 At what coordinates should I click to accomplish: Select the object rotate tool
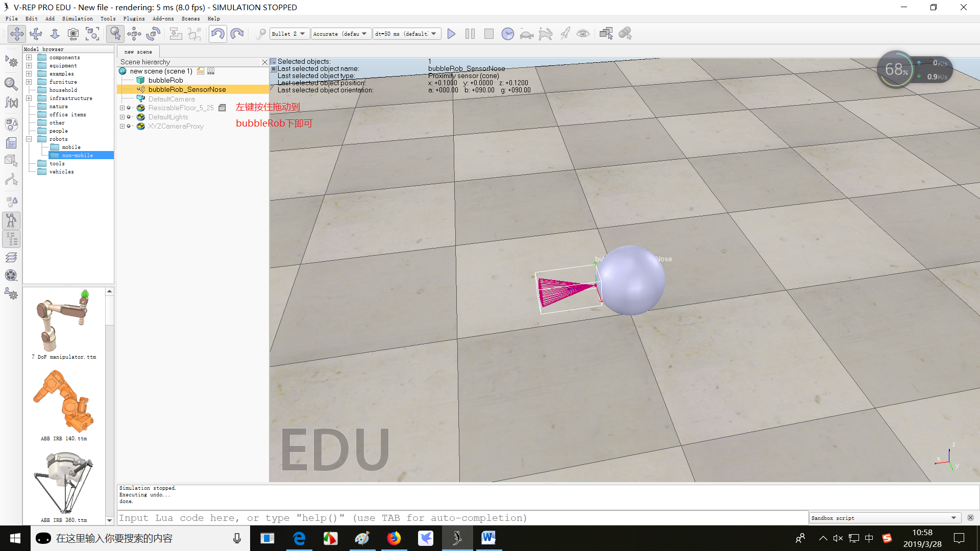153,34
